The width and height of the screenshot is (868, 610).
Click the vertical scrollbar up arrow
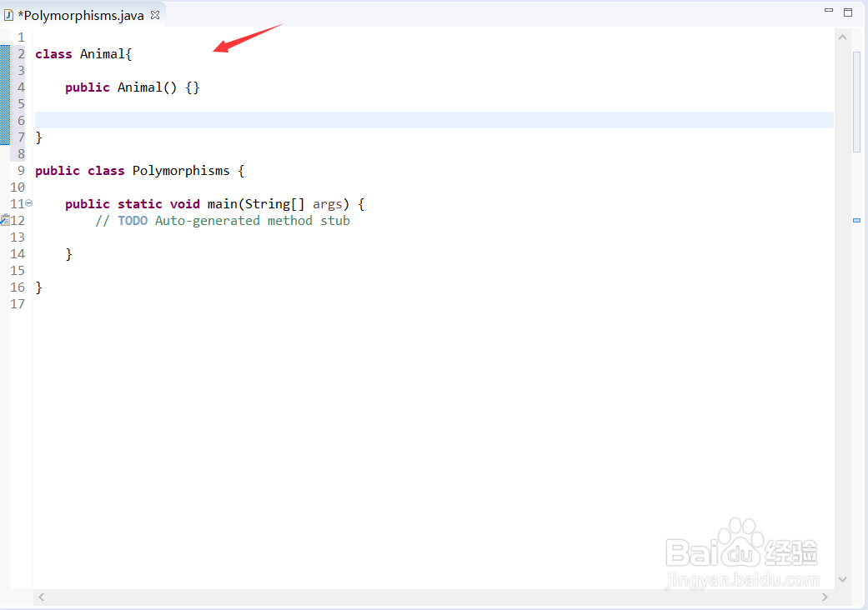[x=842, y=37]
